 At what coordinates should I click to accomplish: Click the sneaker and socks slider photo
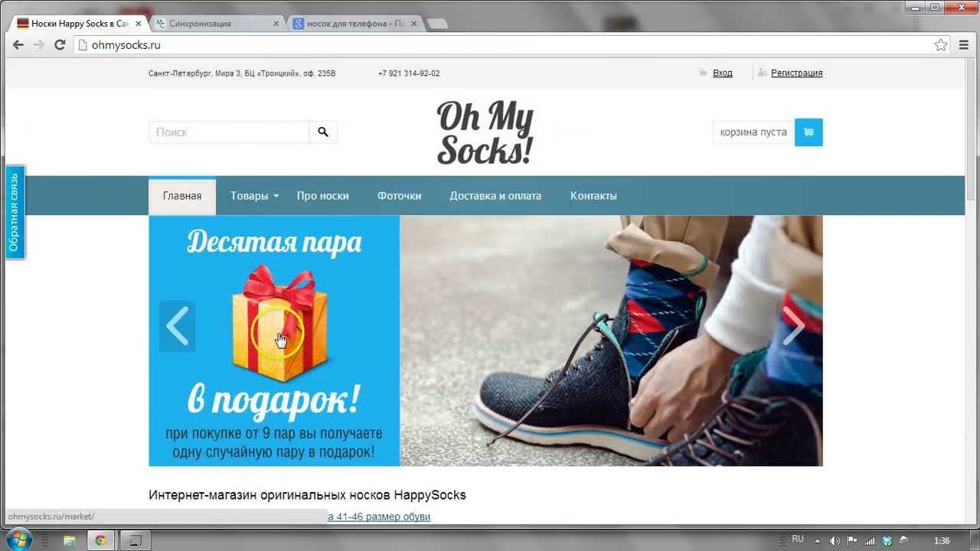click(x=611, y=341)
